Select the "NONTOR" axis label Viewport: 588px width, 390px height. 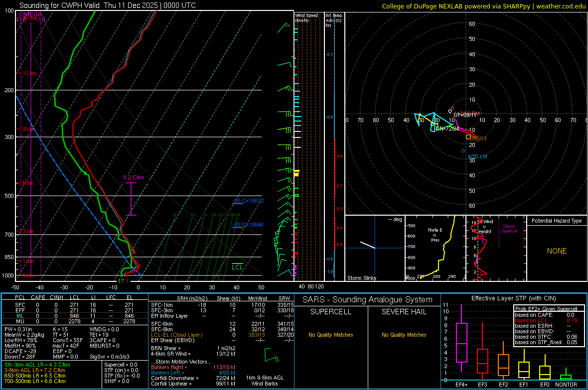click(566, 385)
